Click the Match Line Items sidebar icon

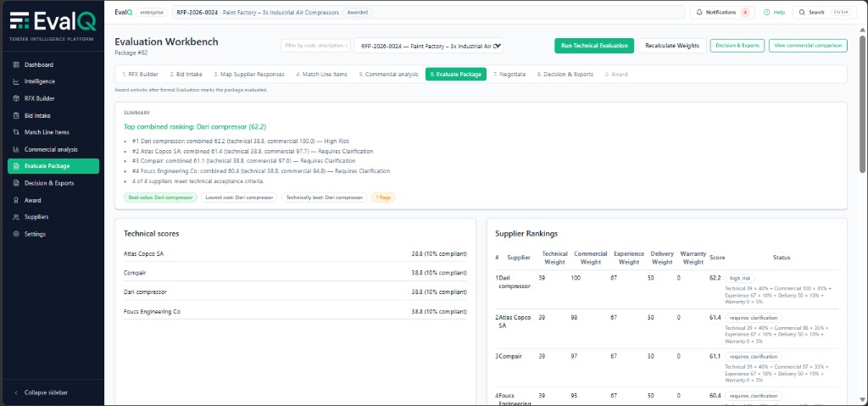click(16, 132)
